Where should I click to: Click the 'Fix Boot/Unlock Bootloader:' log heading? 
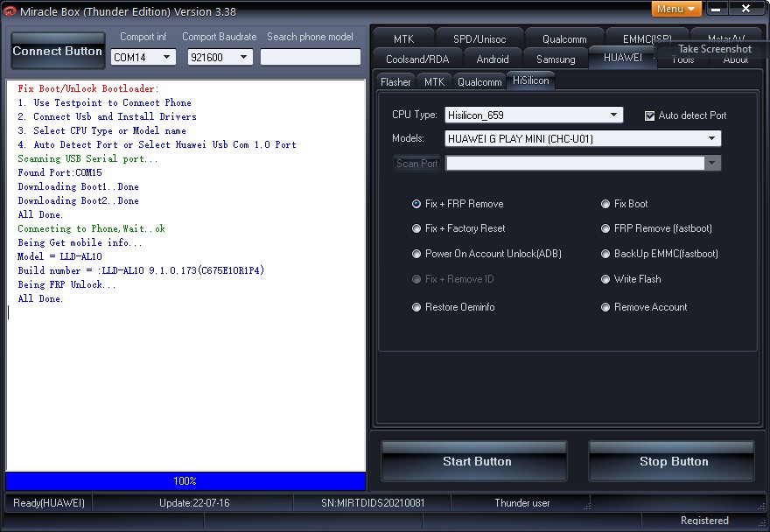pyautogui.click(x=88, y=88)
